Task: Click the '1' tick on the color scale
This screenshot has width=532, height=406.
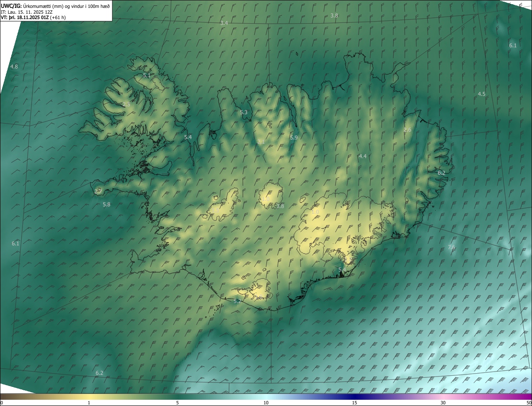Action: pyautogui.click(x=89, y=403)
